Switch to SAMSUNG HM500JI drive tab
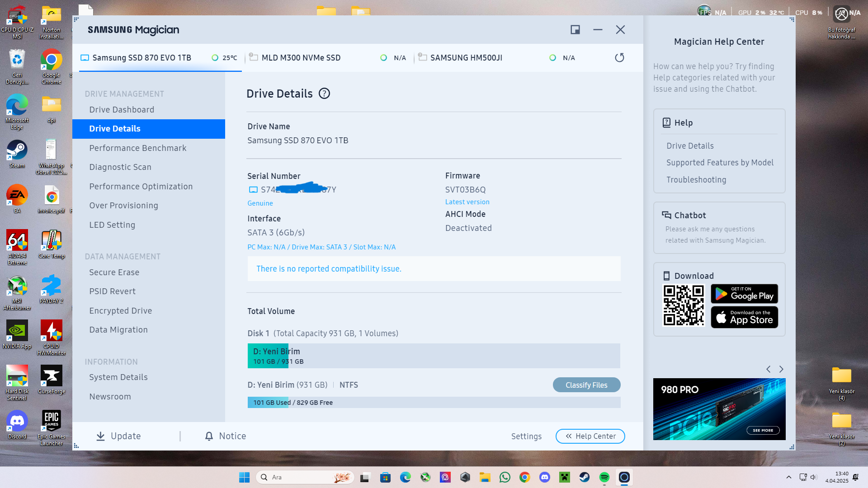 [x=498, y=58]
